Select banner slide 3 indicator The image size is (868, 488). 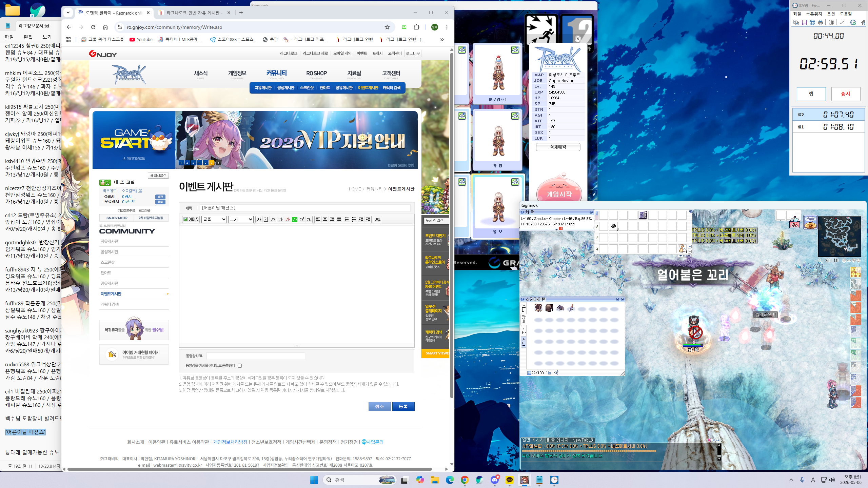[193, 163]
